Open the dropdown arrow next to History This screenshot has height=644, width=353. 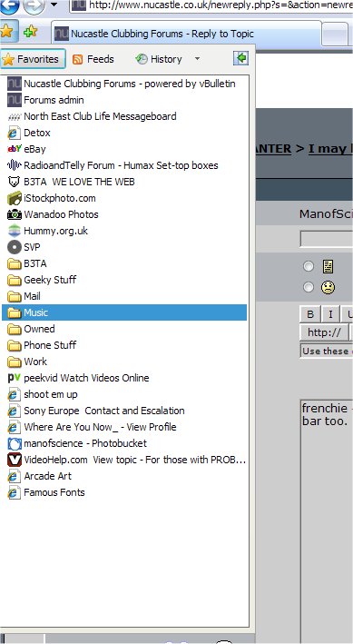pos(198,59)
